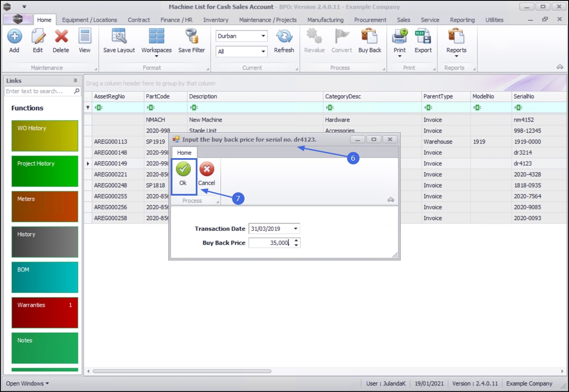569x392 pixels.
Task: Click the Save Layout icon
Action: click(119, 37)
